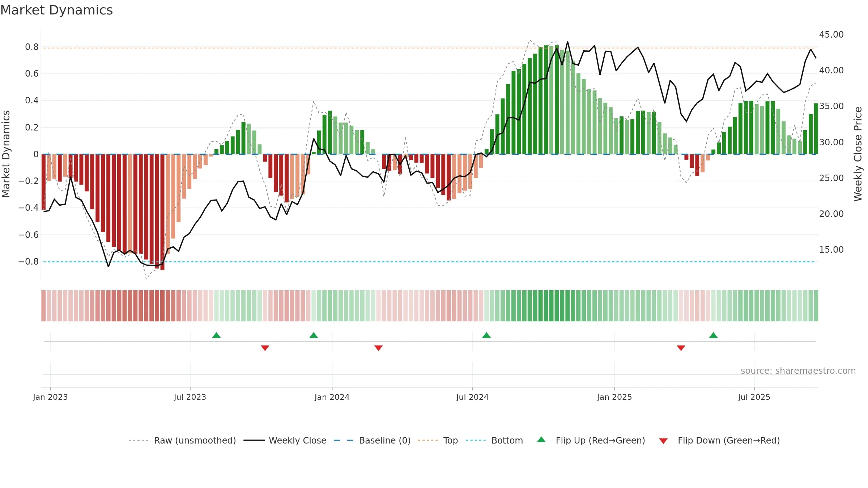This screenshot has width=868, height=488.
Task: Toggle Flip Up (Red→Green) legend entry
Action: pyautogui.click(x=591, y=440)
